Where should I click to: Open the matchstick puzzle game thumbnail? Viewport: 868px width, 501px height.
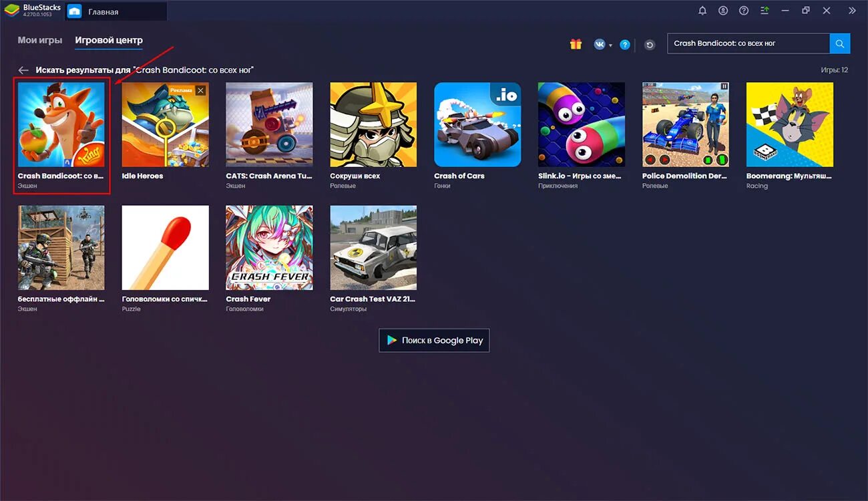coord(165,248)
